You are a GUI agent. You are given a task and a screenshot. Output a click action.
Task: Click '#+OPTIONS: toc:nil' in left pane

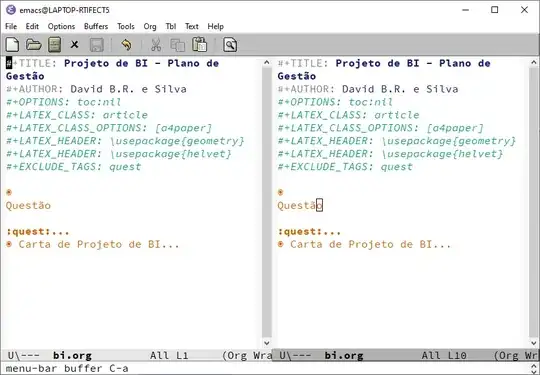coord(63,102)
